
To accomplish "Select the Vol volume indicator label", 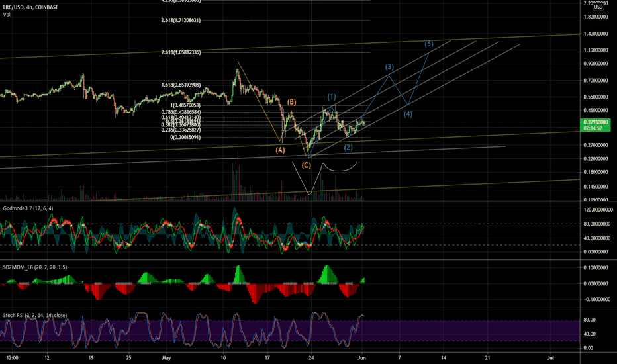I will [7, 15].
